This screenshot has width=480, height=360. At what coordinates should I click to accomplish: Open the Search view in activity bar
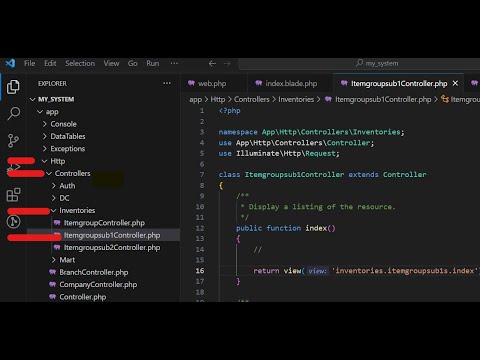coord(13,114)
